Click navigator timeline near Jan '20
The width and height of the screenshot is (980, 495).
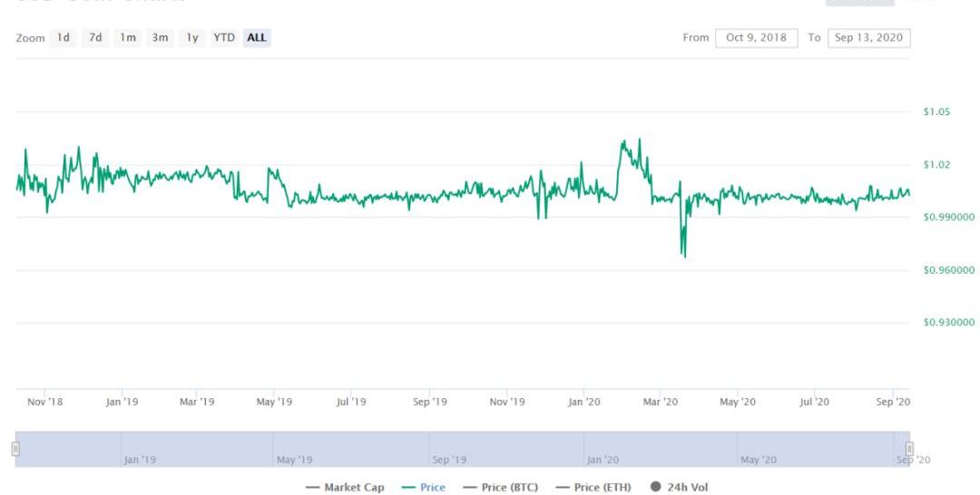(603, 451)
